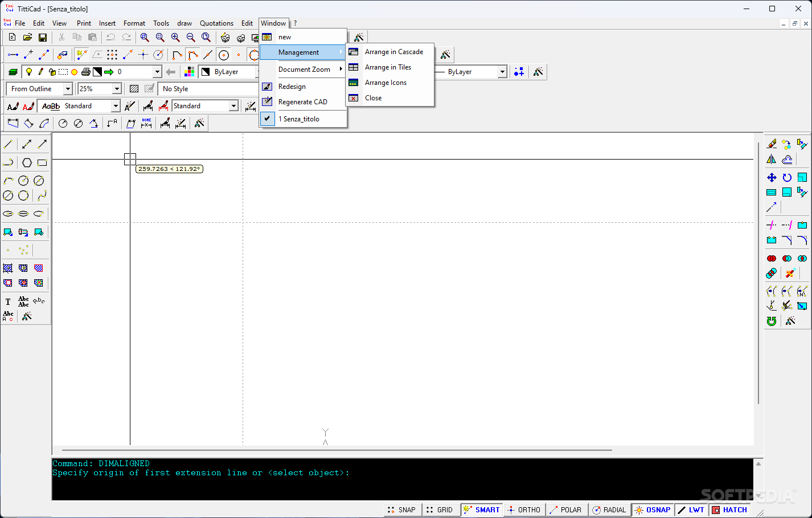Screen dimensions: 812x518
Task: Open a file with the folder icon
Action: 27,37
